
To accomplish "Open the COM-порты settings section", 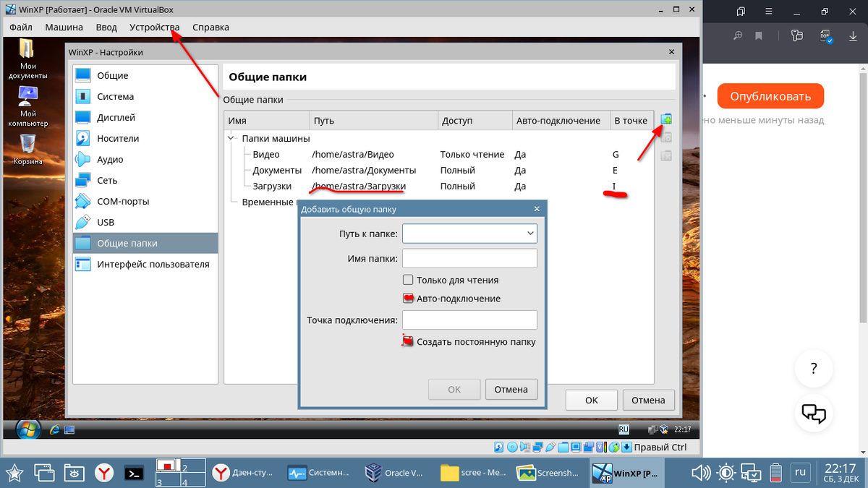I will click(x=145, y=201).
